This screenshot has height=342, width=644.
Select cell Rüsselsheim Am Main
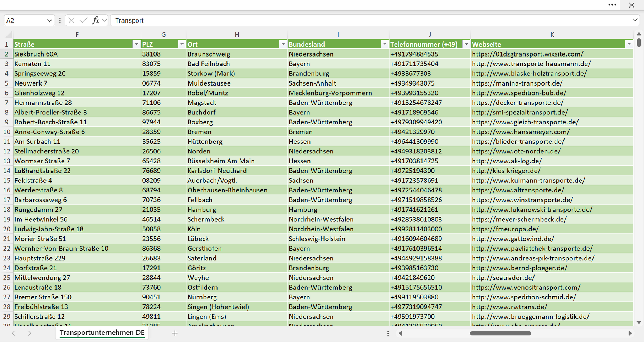(237, 161)
